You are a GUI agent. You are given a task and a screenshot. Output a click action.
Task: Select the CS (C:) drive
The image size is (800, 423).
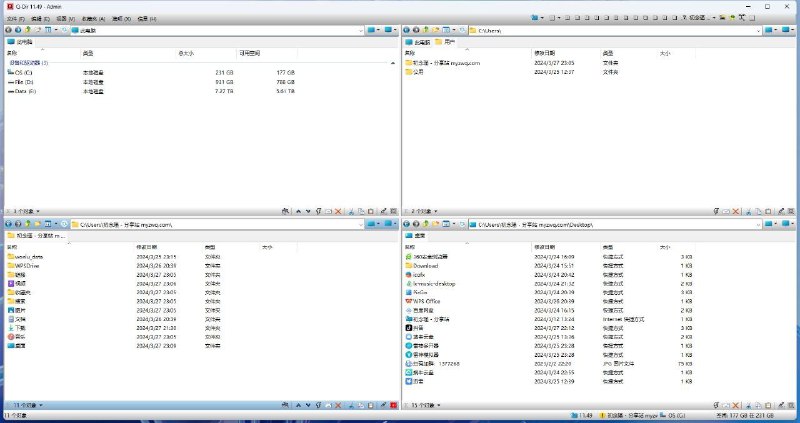pyautogui.click(x=23, y=72)
